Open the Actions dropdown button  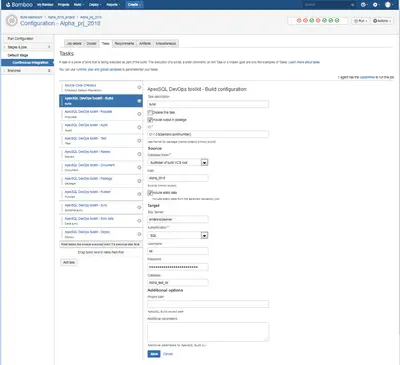[x=382, y=21]
